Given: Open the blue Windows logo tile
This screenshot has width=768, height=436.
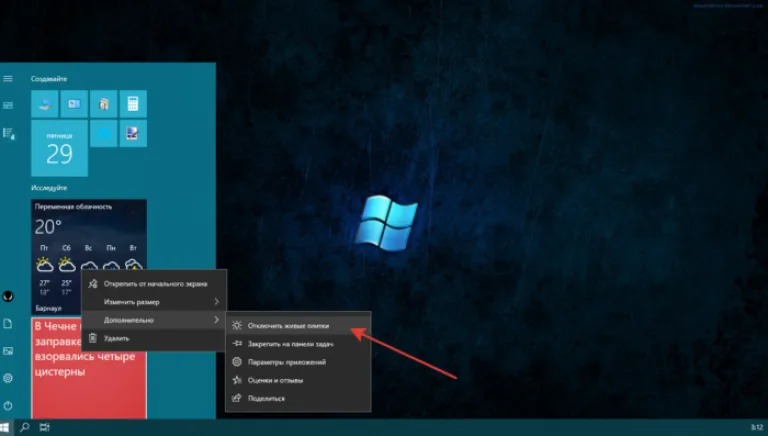Looking at the screenshot, I should [104, 133].
